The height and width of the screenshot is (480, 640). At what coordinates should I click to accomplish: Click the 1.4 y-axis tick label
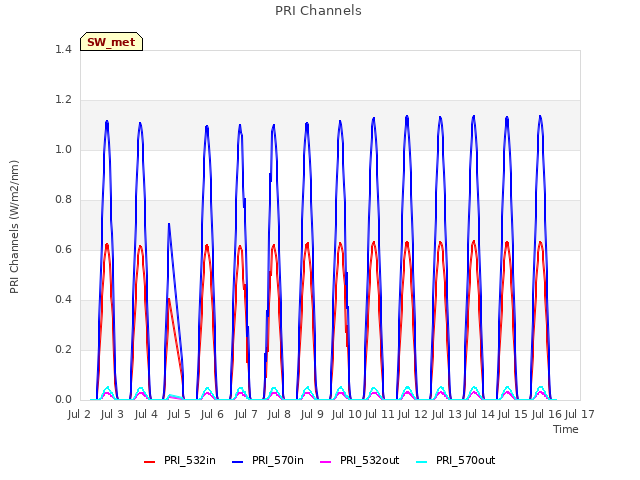63,49
